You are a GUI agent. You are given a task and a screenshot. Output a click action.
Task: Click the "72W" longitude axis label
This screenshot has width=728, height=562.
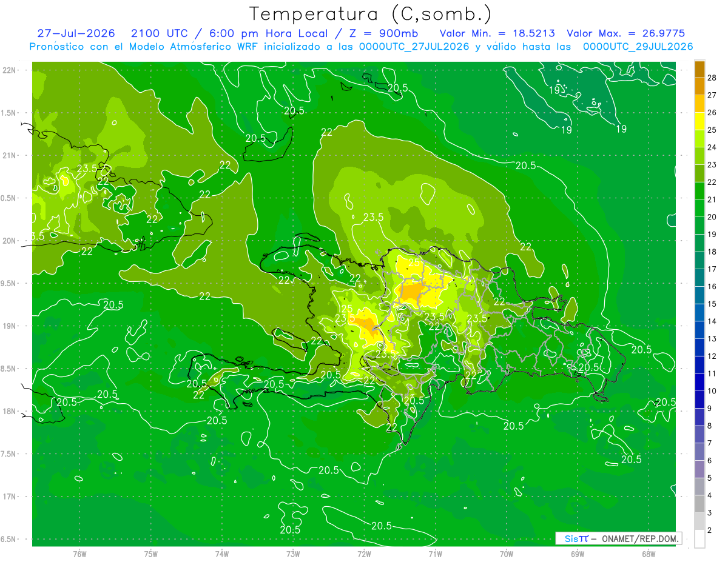coord(364,554)
